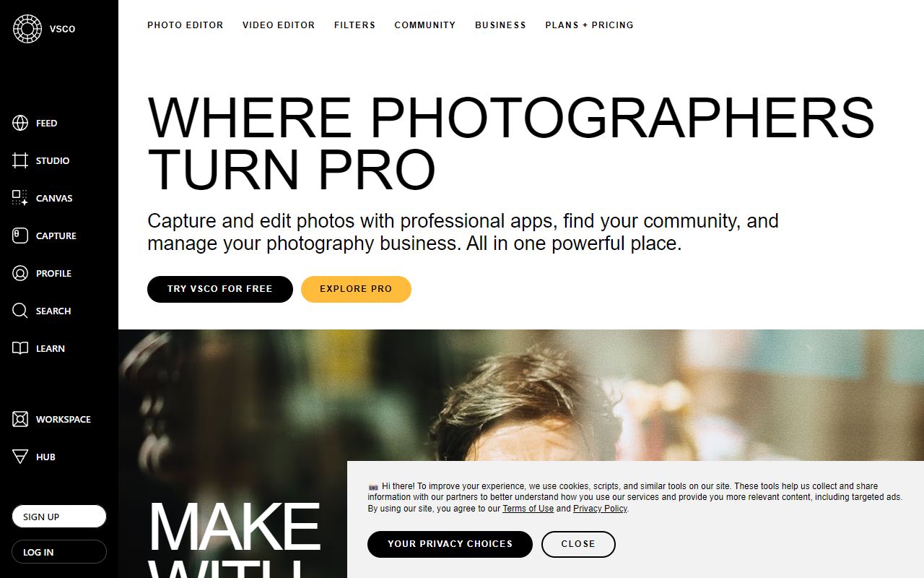
Task: Dismiss cookie banner with Close button
Action: pyautogui.click(x=578, y=544)
